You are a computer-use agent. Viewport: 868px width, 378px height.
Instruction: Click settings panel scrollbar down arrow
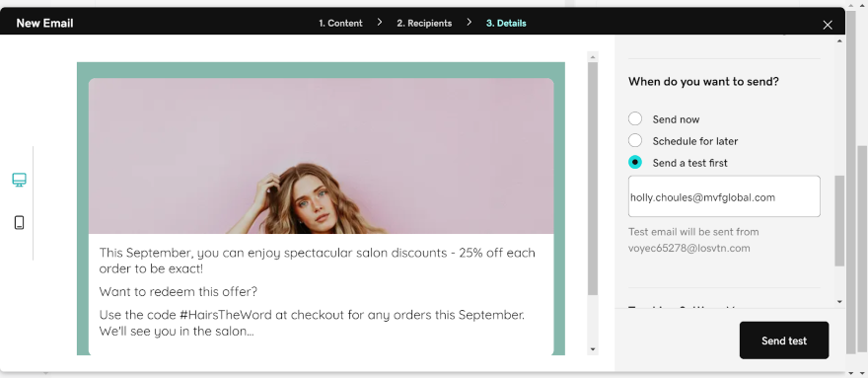(x=839, y=302)
